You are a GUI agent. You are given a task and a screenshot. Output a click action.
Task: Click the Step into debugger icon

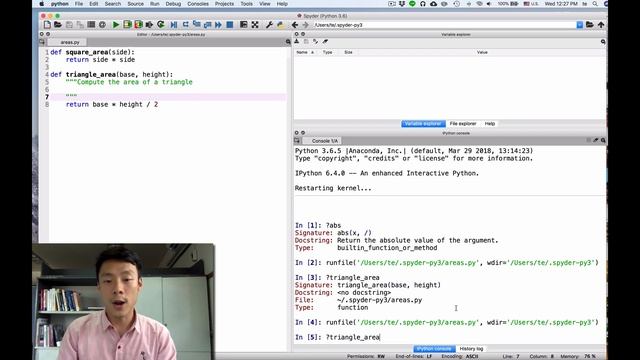click(196, 25)
